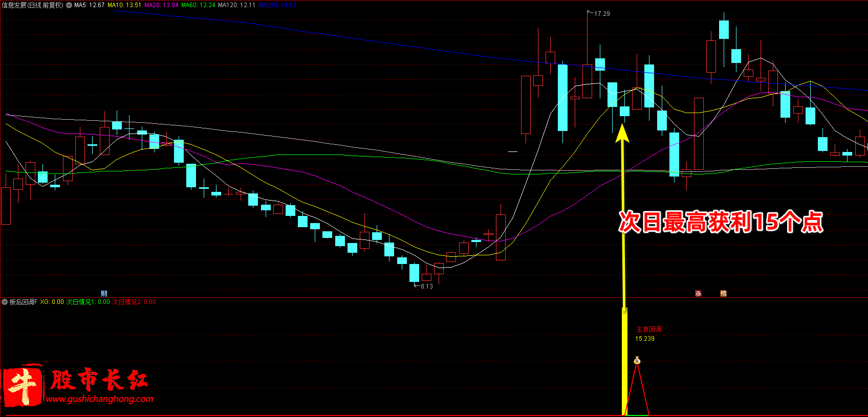This screenshot has width=868, height=417.
Task: Click the 15.239 signal value
Action: pos(645,339)
